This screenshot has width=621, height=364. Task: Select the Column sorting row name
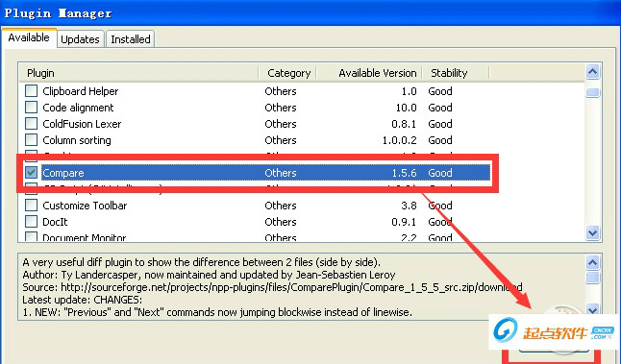[77, 140]
